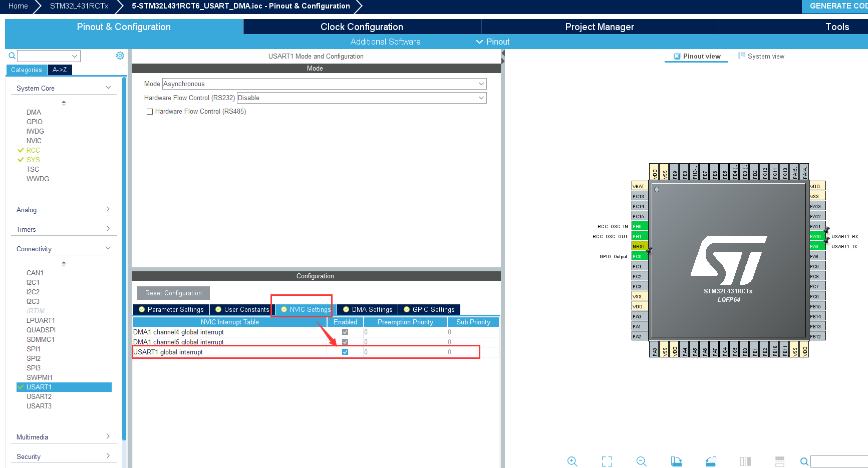Switch to the Clock Configuration tab

[x=361, y=27]
